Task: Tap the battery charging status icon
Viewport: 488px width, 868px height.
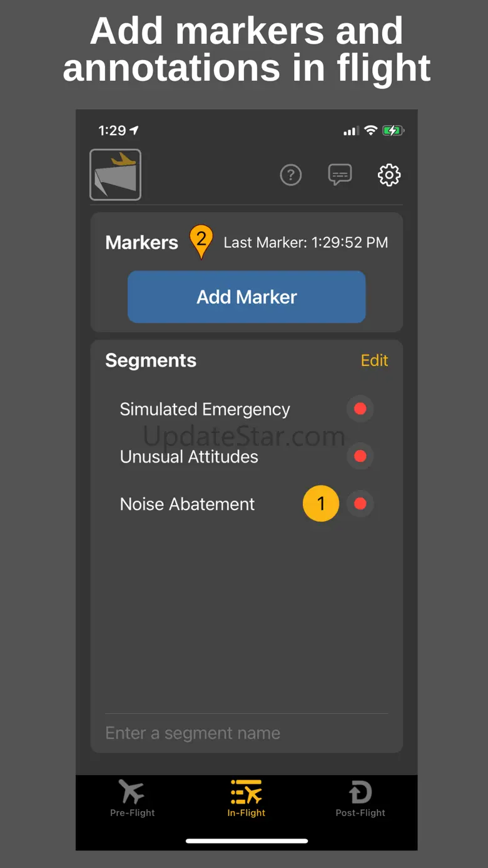Action: [394, 130]
